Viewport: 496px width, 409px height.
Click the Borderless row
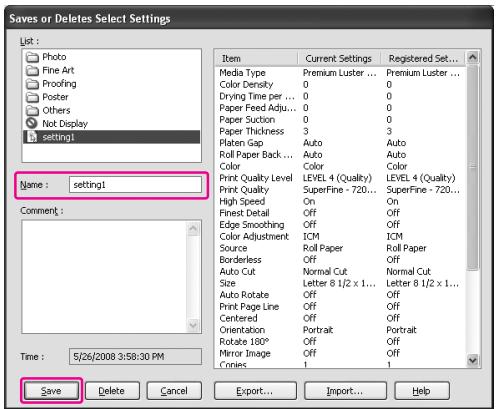tap(340, 260)
